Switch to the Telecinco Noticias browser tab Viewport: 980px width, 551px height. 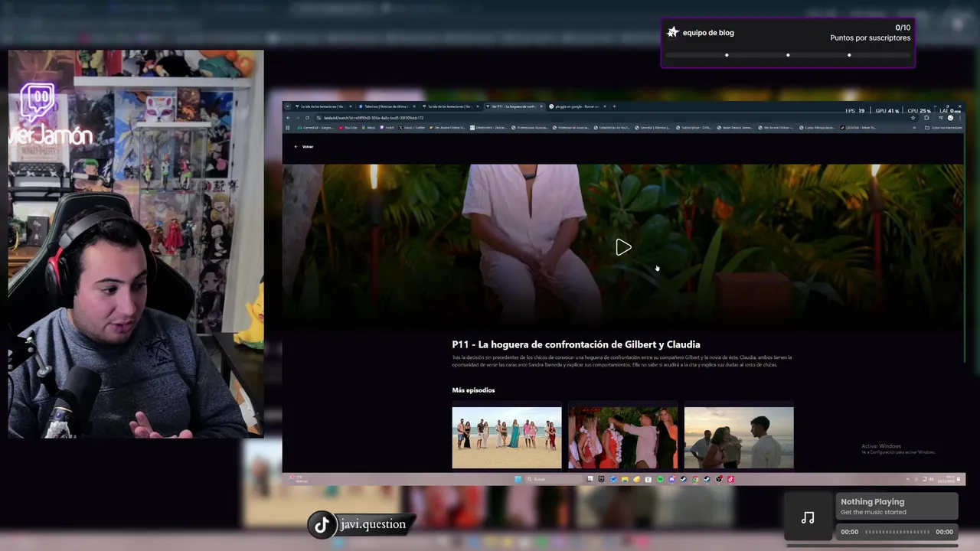(x=387, y=106)
